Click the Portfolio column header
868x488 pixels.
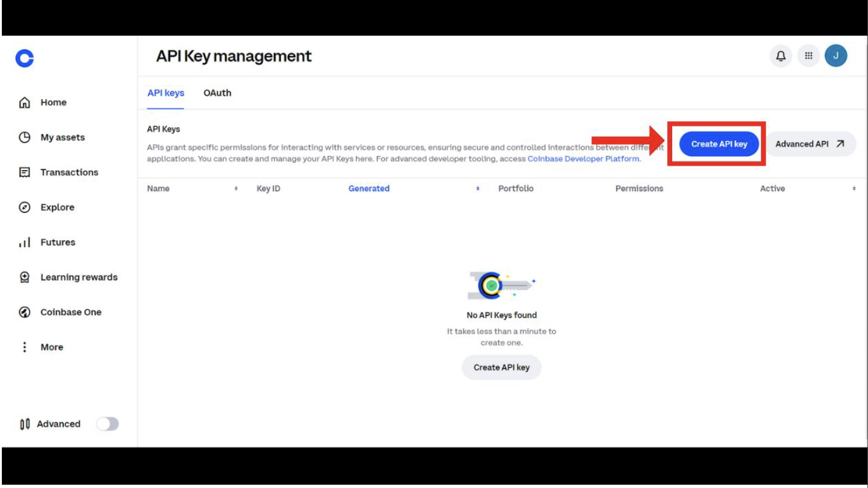tap(516, 189)
